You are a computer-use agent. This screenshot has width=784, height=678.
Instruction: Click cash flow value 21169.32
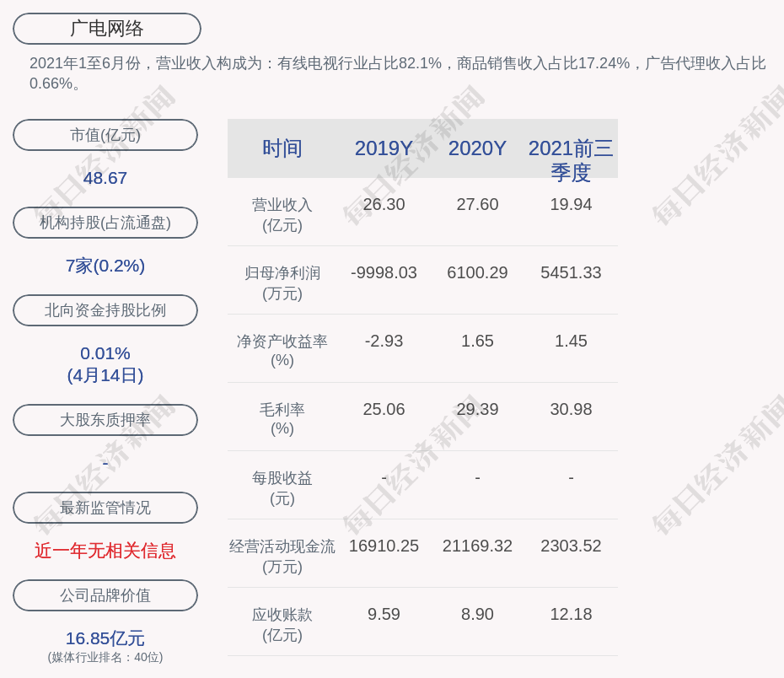point(477,546)
